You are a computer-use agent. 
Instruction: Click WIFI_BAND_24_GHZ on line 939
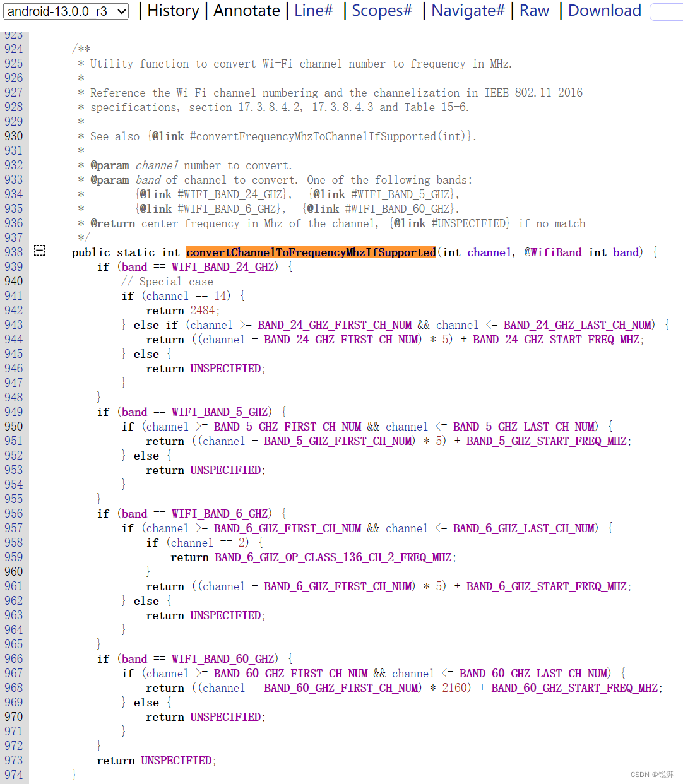pyautogui.click(x=223, y=267)
